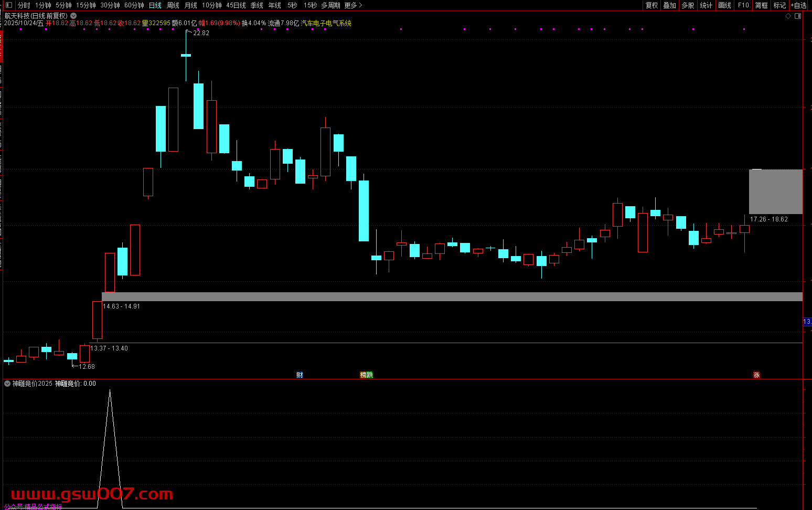
Task: Click the 22.82 high price candlestick label
Action: coord(201,33)
